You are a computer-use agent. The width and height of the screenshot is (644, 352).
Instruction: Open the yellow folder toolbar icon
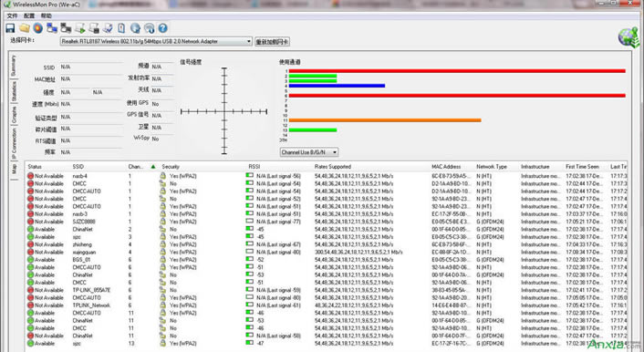[x=25, y=28]
